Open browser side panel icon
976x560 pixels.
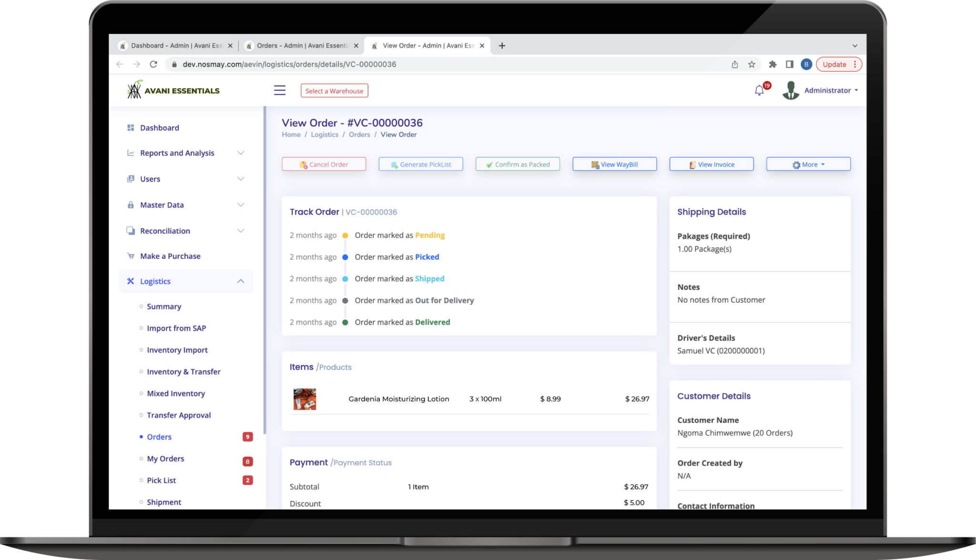coord(789,64)
